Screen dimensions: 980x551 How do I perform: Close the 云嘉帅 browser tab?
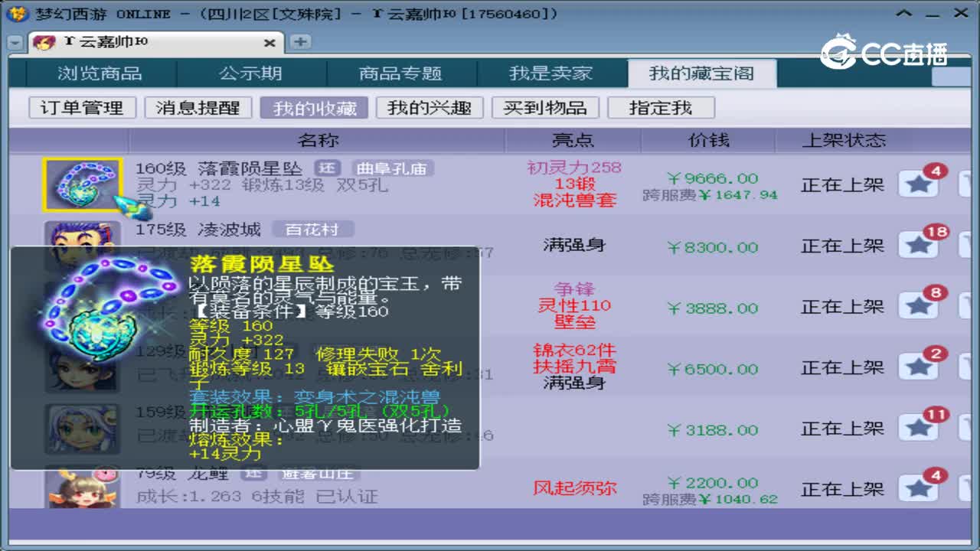coord(269,43)
